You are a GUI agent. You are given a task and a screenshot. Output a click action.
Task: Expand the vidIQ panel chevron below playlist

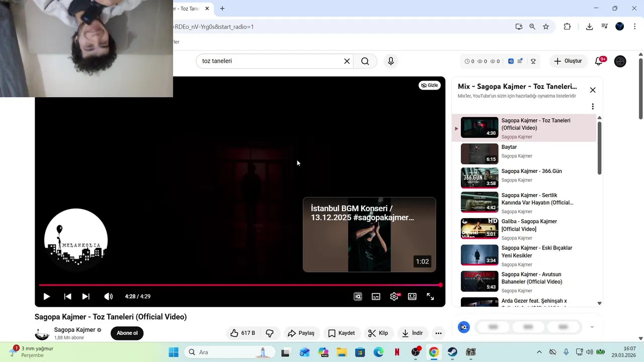[x=592, y=327]
